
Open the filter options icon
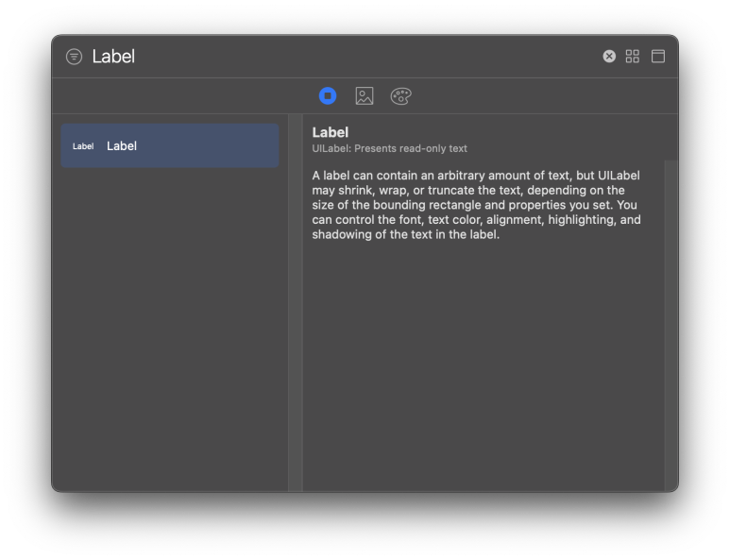coord(74,57)
